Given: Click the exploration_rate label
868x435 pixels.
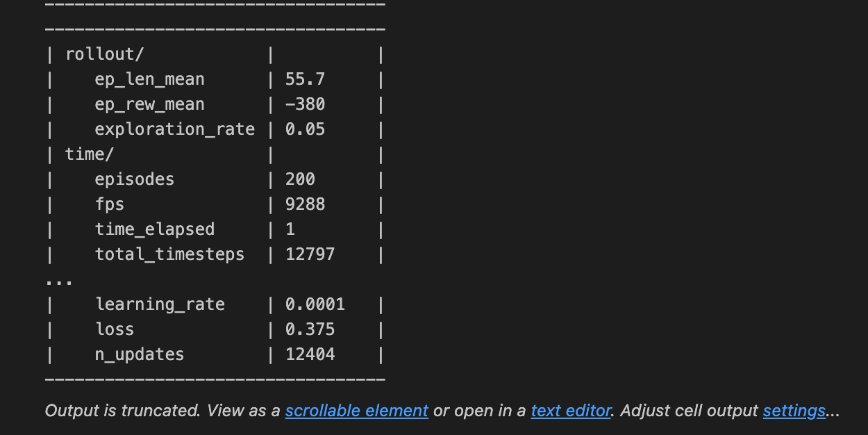Looking at the screenshot, I should (x=175, y=129).
